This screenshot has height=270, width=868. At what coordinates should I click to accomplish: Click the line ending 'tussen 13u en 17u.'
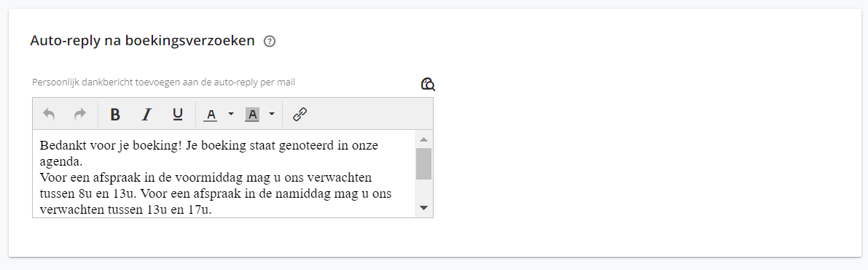125,210
